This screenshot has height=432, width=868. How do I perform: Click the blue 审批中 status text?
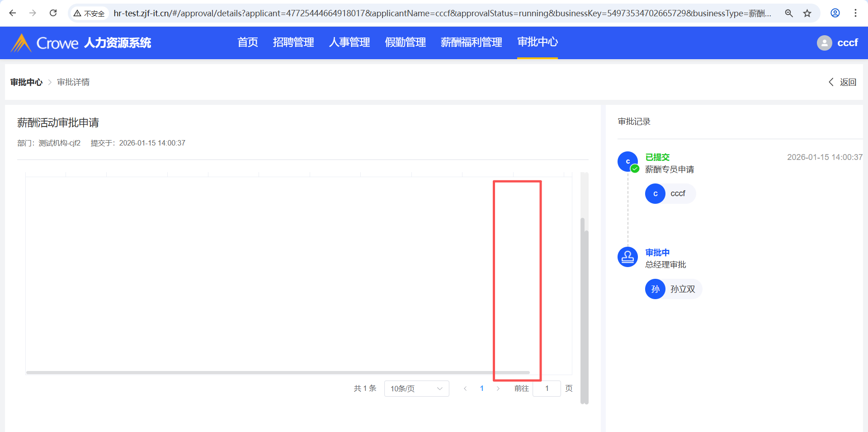[657, 253]
